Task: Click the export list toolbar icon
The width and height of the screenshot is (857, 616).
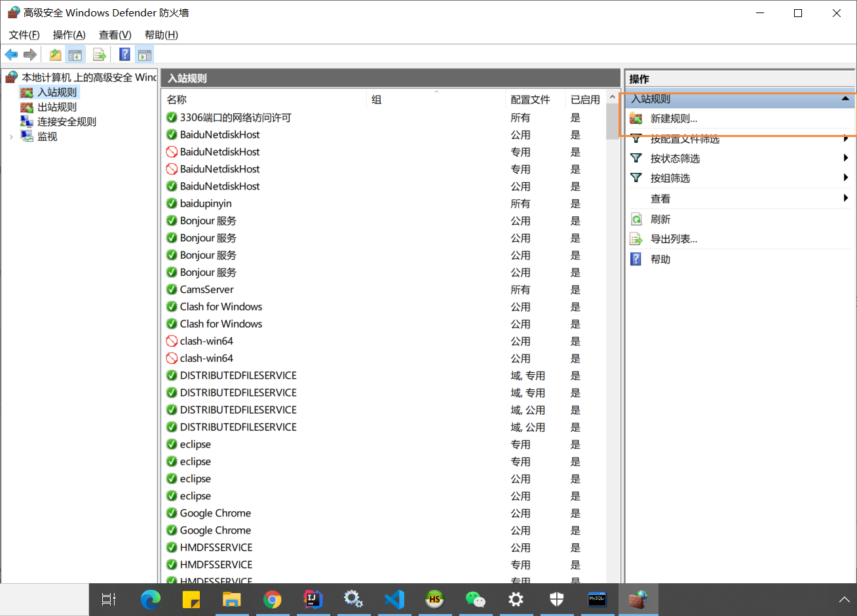Action: pyautogui.click(x=100, y=55)
